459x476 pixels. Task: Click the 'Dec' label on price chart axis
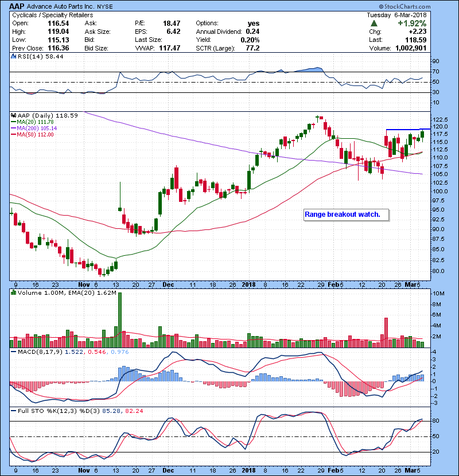click(x=168, y=285)
